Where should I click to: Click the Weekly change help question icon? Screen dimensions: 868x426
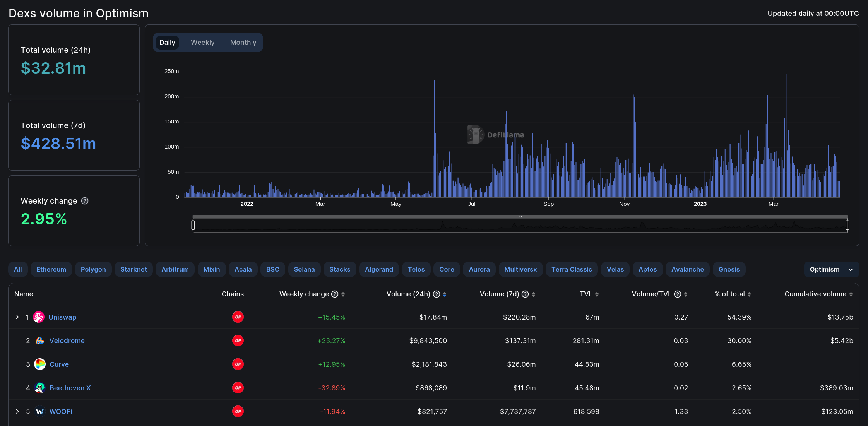[x=85, y=201]
